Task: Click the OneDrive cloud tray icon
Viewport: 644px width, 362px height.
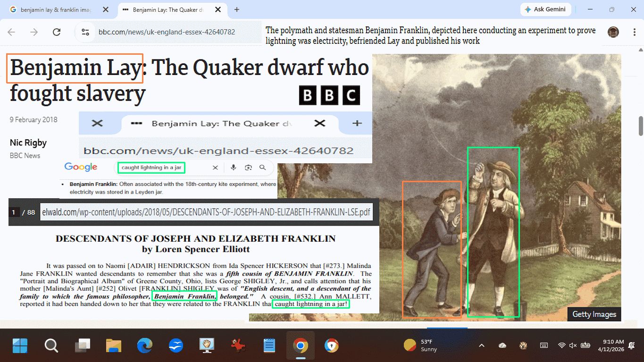Action: tap(502, 345)
